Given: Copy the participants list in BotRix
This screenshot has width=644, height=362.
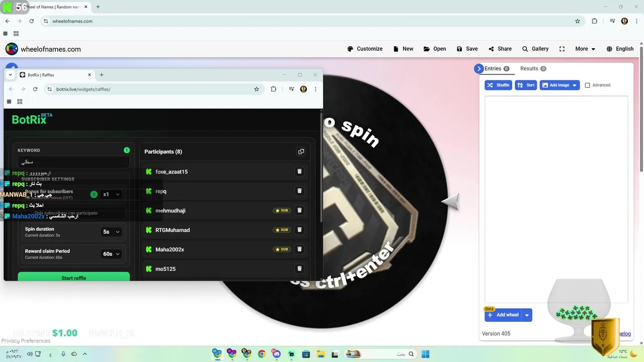Looking at the screenshot, I should pyautogui.click(x=301, y=151).
